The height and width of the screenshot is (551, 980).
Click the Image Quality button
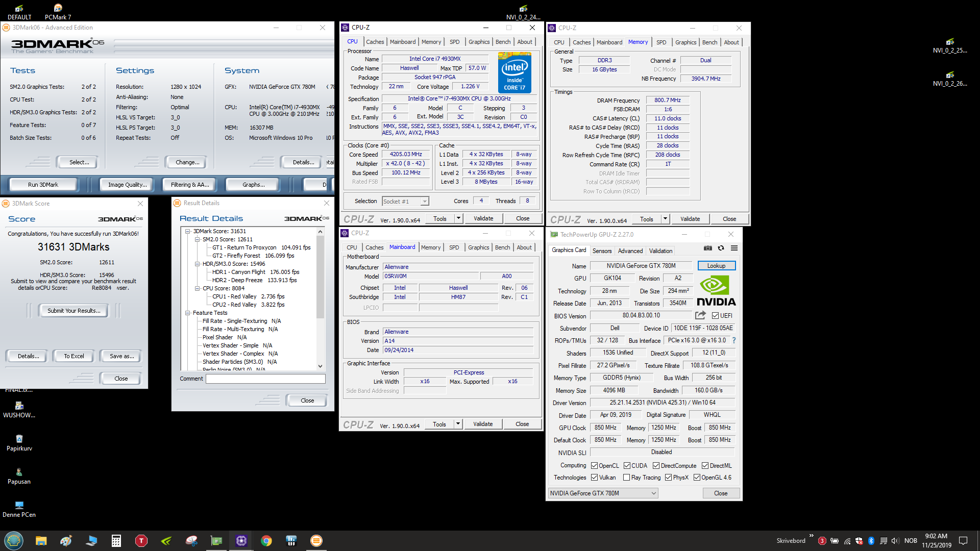click(127, 185)
